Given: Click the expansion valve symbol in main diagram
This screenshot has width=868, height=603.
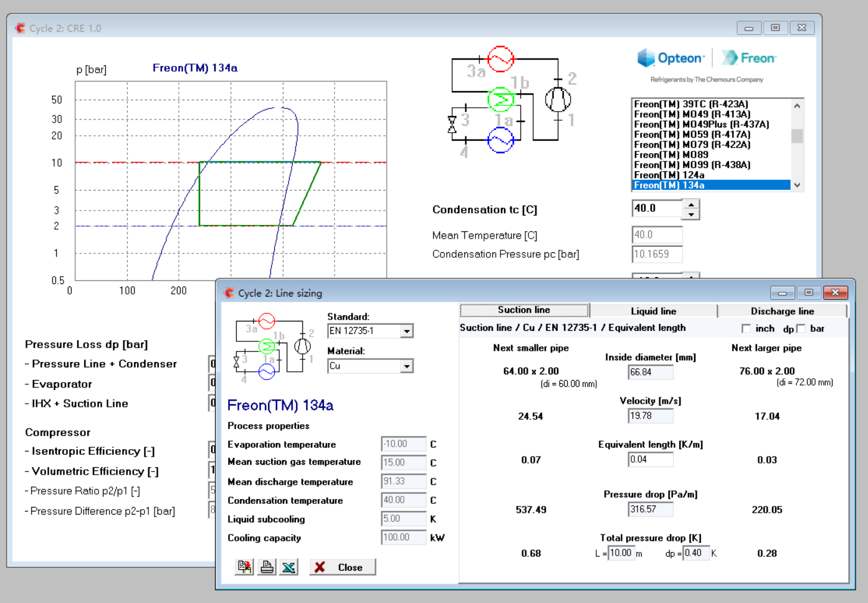Looking at the screenshot, I should (x=452, y=125).
